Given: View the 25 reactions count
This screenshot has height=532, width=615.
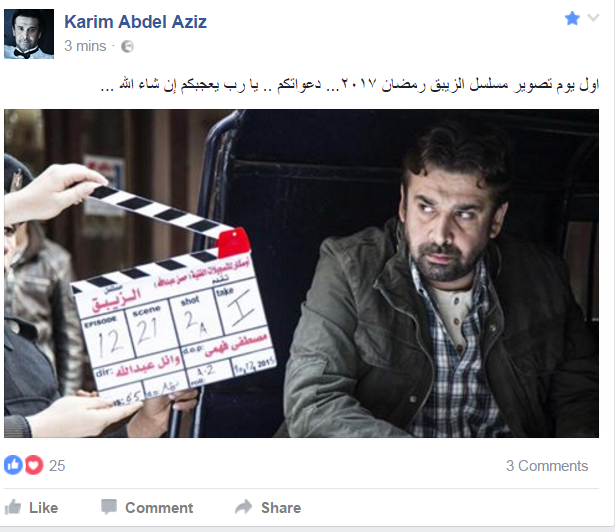Looking at the screenshot, I should point(57,466).
